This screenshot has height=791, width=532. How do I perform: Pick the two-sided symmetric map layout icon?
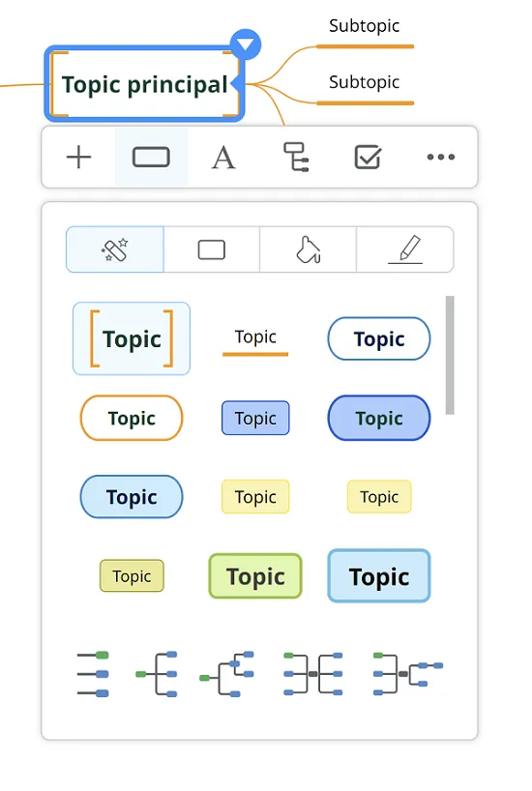(x=313, y=674)
